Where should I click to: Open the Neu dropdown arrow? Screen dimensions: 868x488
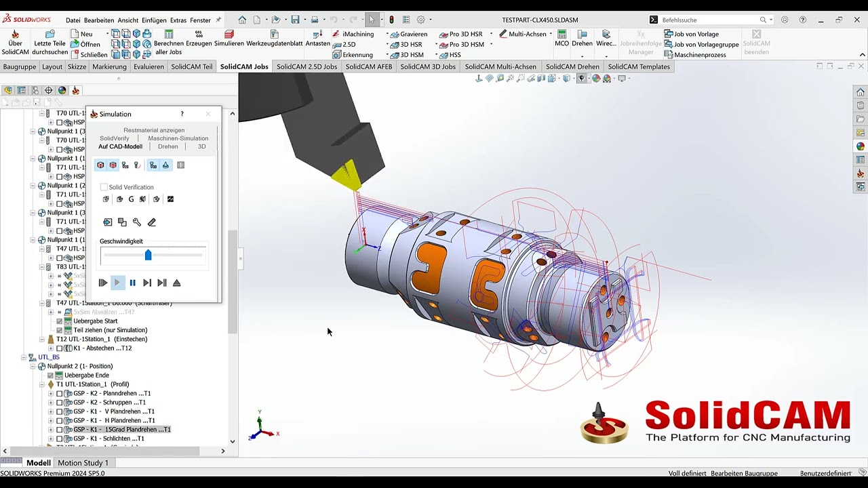pos(107,34)
